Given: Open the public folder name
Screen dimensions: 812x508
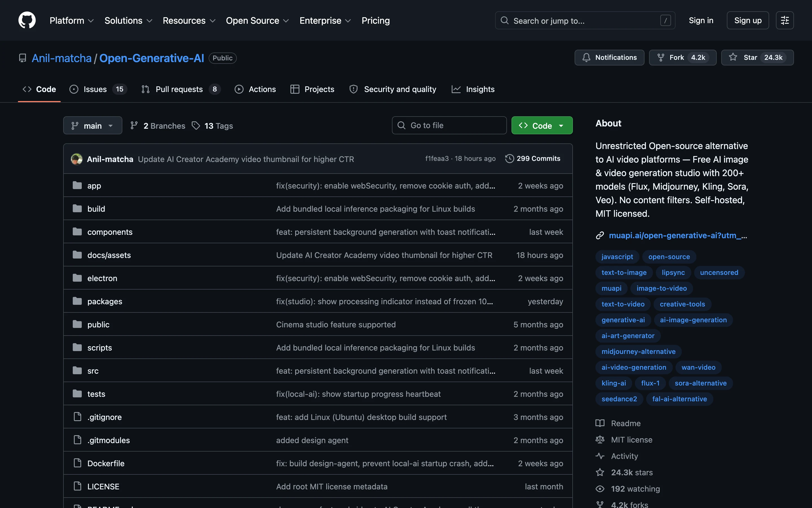Looking at the screenshot, I should [x=98, y=325].
